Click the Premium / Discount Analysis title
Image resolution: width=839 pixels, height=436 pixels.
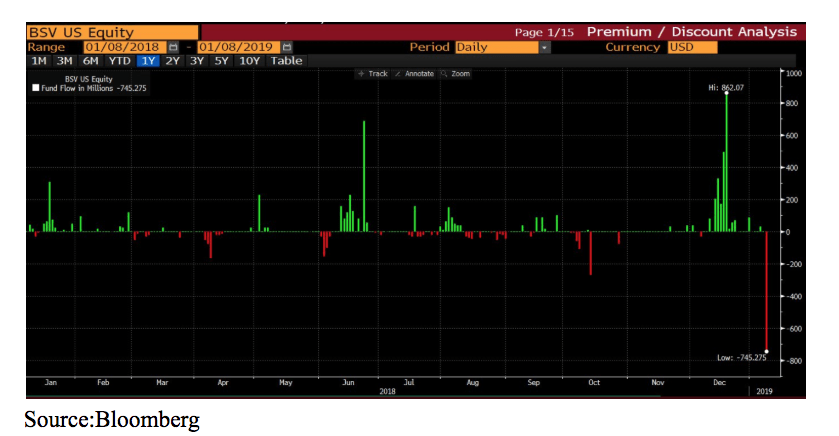pyautogui.click(x=692, y=32)
